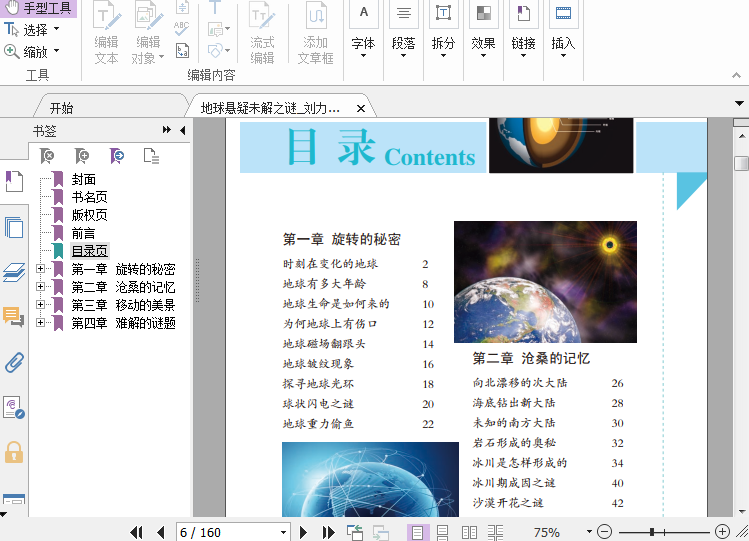Click the zoom out minus button
Viewport: 749px width, 541px height.
pos(604,531)
